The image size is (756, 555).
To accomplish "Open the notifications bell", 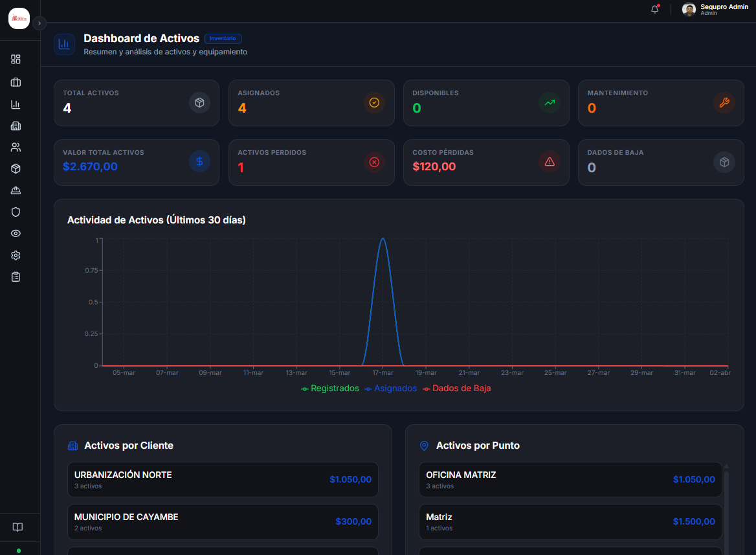I will coord(654,9).
